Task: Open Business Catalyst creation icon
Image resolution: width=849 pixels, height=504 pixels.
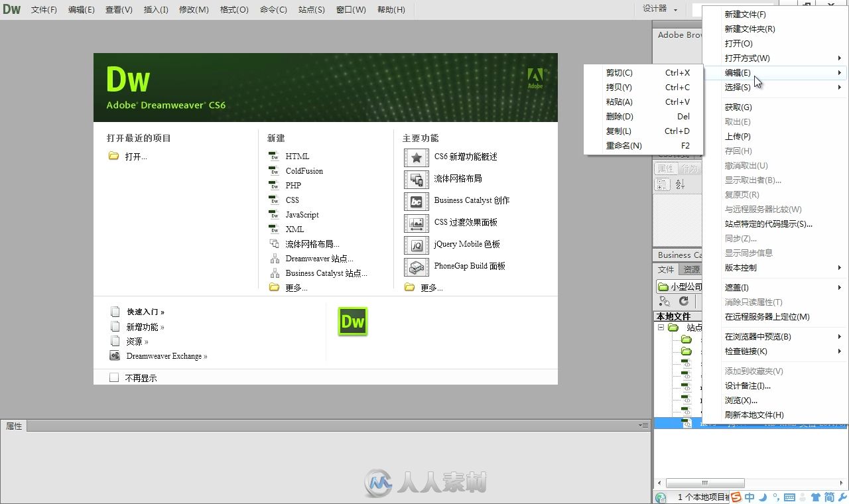Action: (x=417, y=202)
